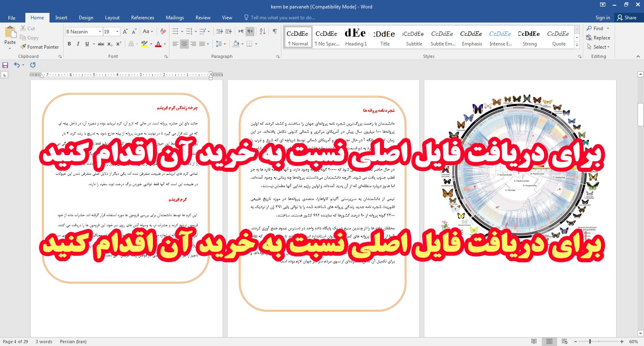Open the font name dropdown B Nazanin
Image resolution: width=644 pixels, height=346 pixels.
(100, 31)
